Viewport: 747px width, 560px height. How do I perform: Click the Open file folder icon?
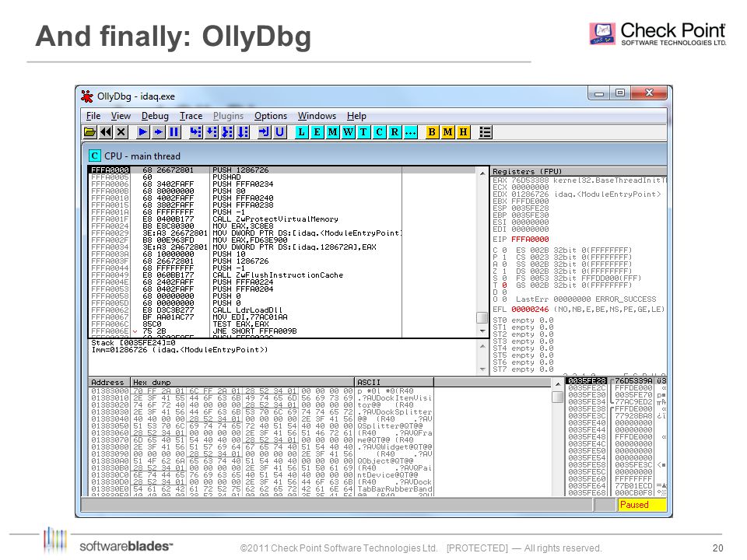tap(90, 132)
